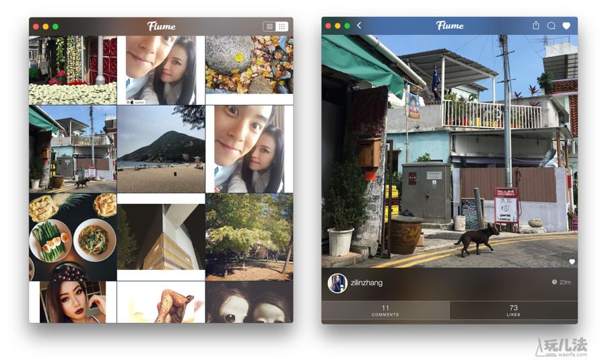The height and width of the screenshot is (364, 606).
Task: Go back using the chevron arrow
Action: pos(360,26)
